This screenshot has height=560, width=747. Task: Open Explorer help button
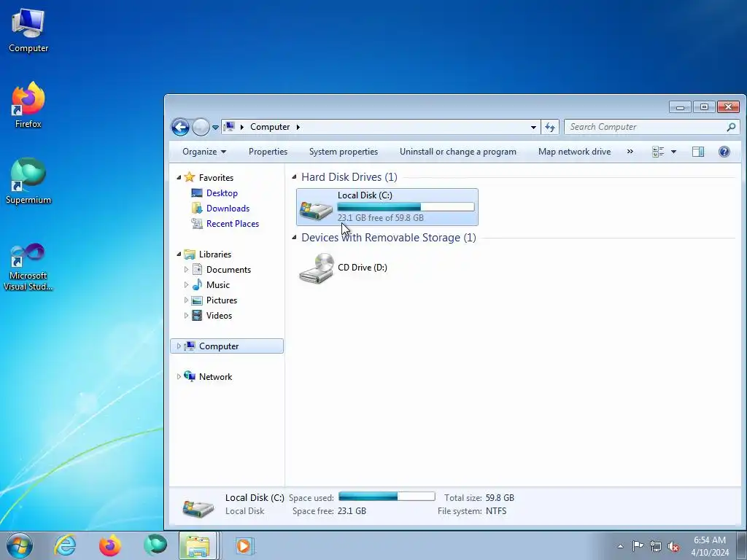click(x=724, y=152)
